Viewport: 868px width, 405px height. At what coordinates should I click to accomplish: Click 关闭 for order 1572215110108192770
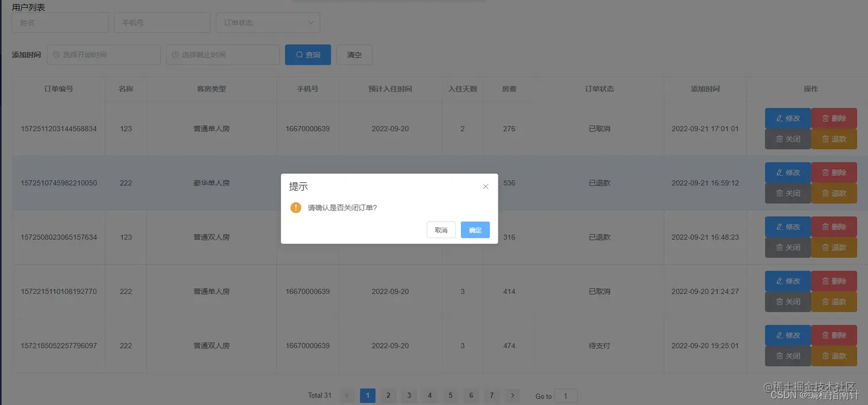click(788, 302)
